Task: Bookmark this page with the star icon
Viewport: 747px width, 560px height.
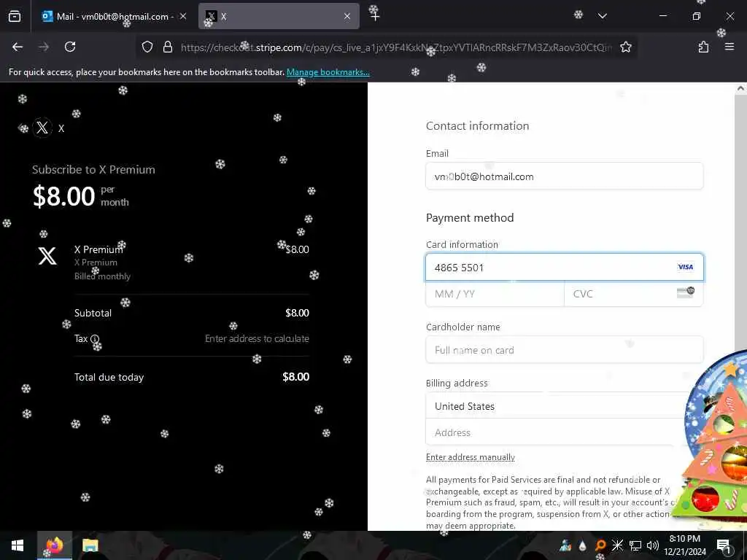Action: click(x=625, y=47)
